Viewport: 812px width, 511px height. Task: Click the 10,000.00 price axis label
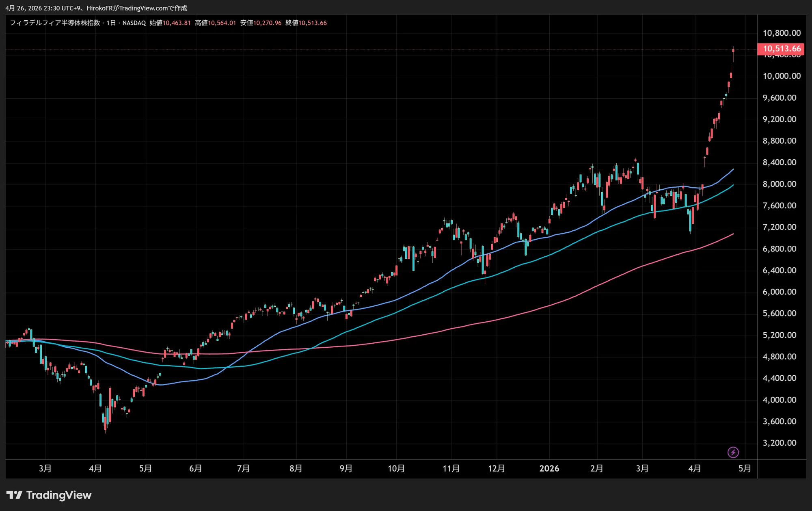click(782, 76)
